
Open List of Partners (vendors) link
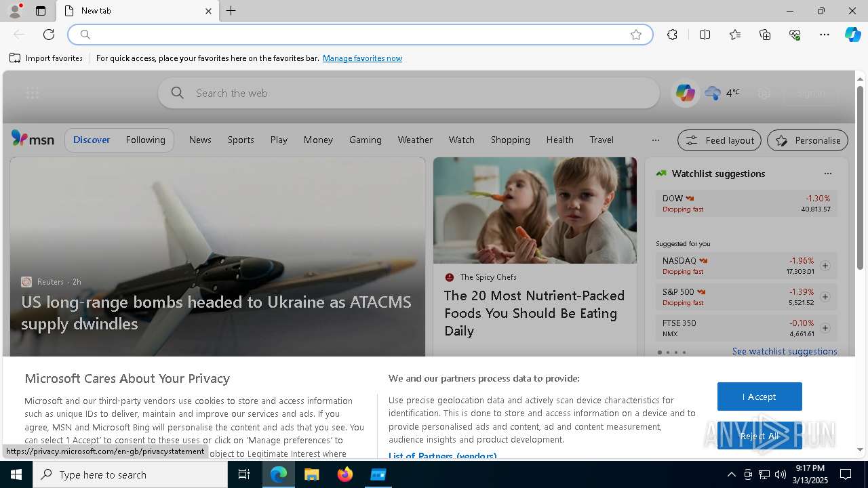pyautogui.click(x=442, y=456)
